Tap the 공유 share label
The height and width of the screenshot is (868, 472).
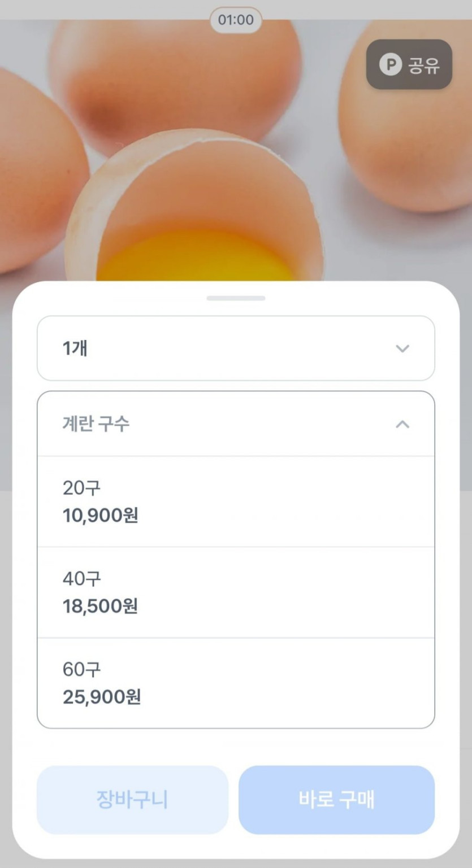[x=424, y=65]
